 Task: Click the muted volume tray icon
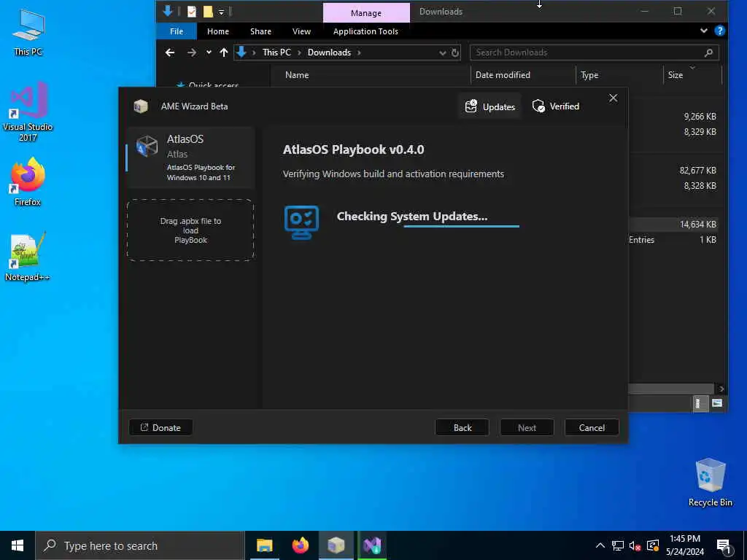(x=635, y=545)
